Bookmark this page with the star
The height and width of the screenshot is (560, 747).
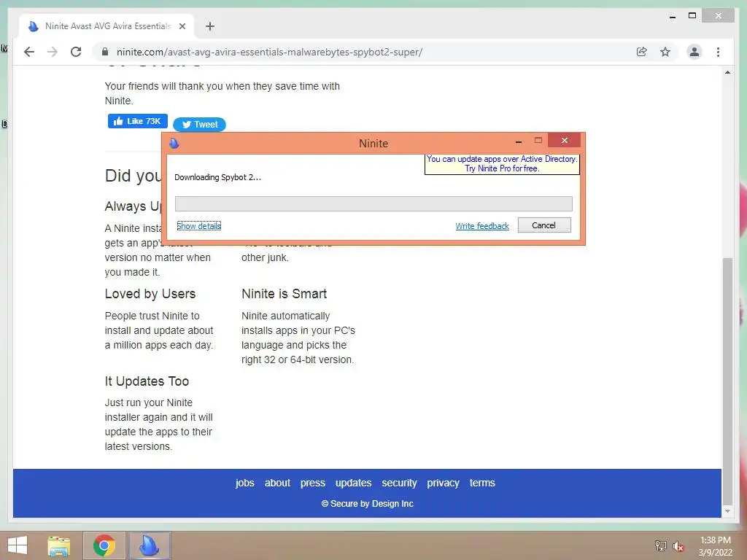[665, 52]
